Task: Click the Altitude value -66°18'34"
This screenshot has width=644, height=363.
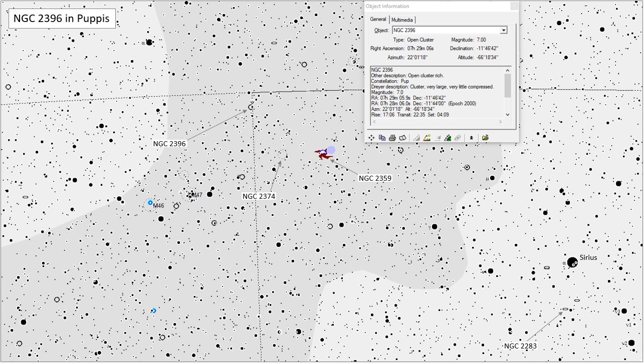Action: coord(487,58)
